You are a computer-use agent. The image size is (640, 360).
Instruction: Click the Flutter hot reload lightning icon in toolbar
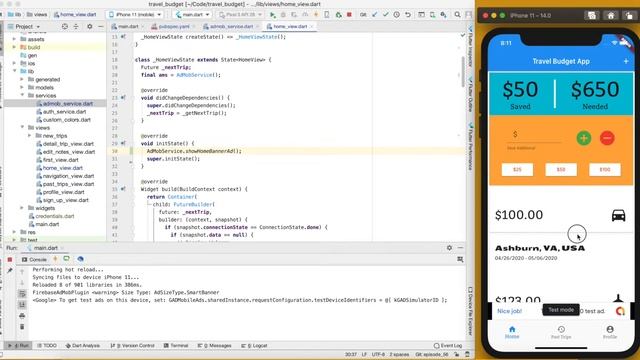coord(316,15)
